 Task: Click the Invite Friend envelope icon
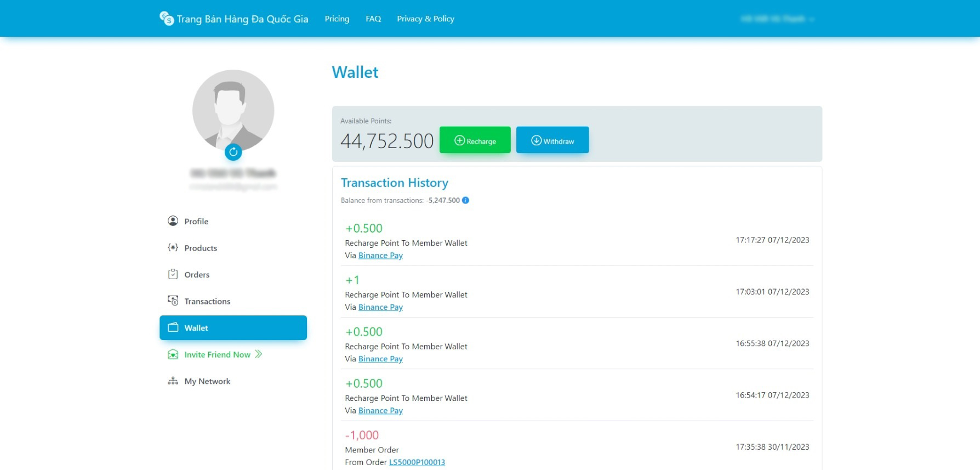tap(173, 354)
